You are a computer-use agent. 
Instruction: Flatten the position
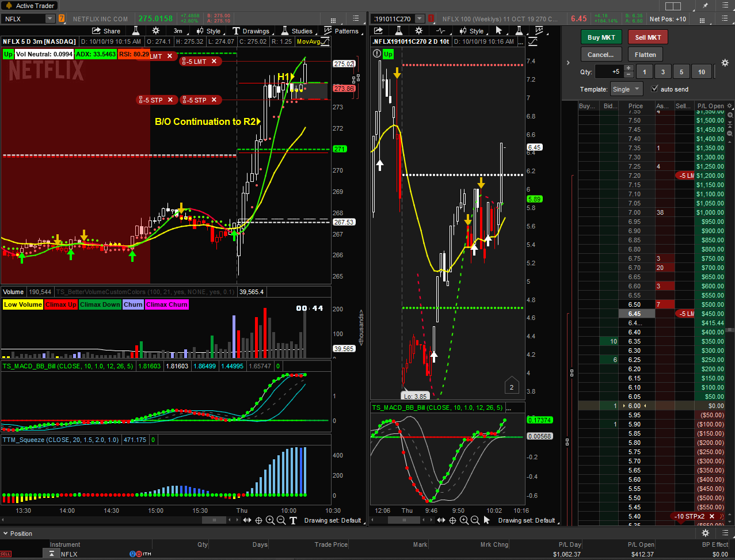point(645,55)
